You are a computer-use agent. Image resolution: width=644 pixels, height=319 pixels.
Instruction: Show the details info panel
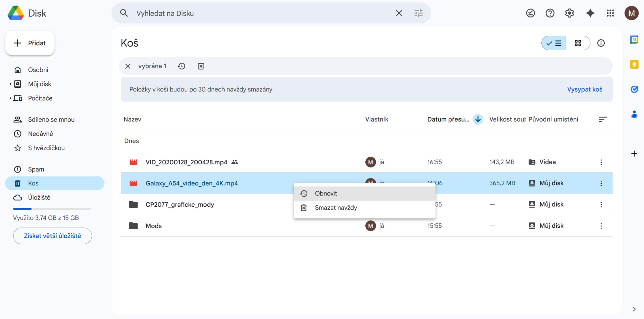[601, 43]
